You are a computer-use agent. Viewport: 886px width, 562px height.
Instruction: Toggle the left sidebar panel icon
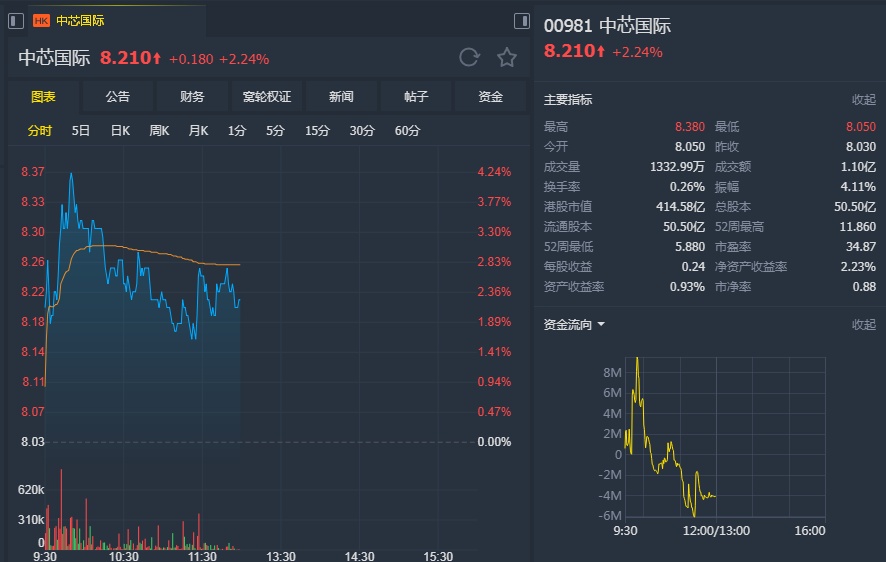(x=16, y=20)
